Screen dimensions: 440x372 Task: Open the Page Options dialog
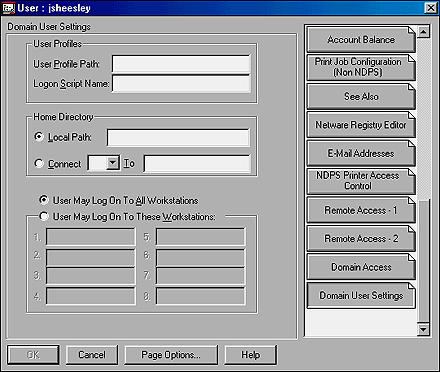[x=171, y=355]
